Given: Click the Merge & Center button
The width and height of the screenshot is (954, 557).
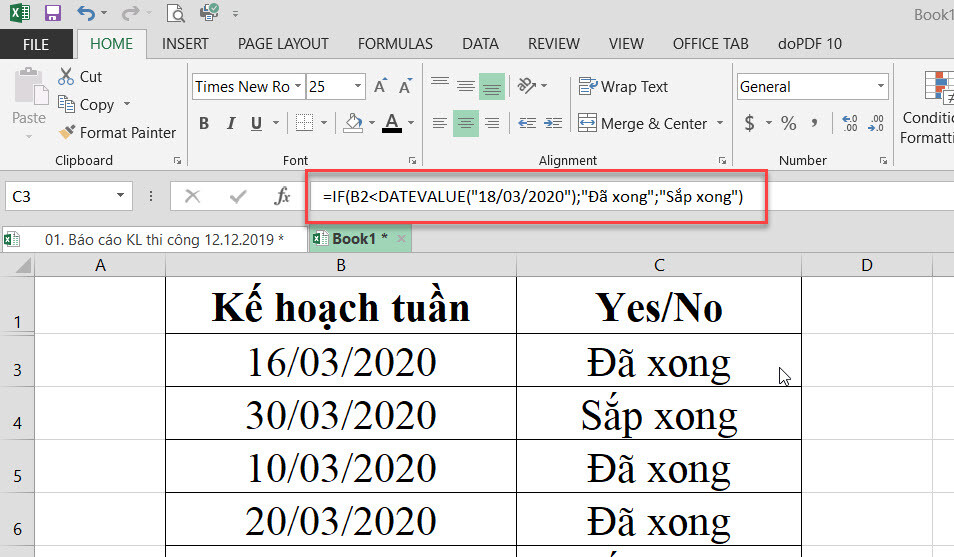Looking at the screenshot, I should tap(642, 124).
